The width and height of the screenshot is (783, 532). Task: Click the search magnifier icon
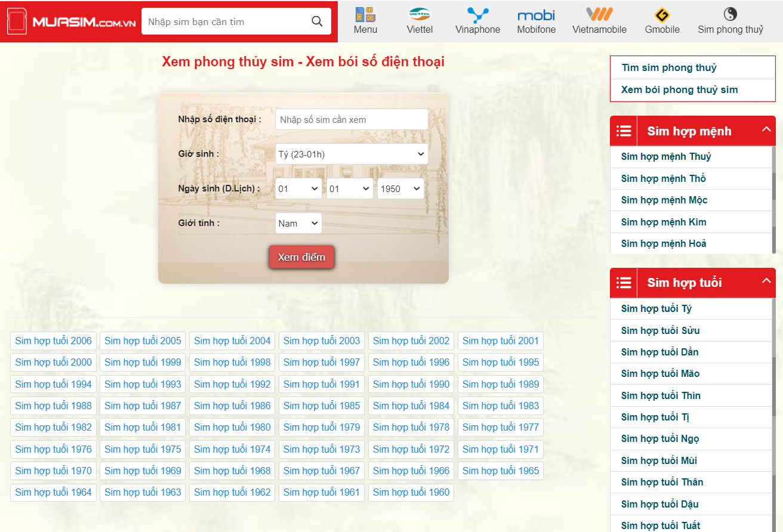317,21
